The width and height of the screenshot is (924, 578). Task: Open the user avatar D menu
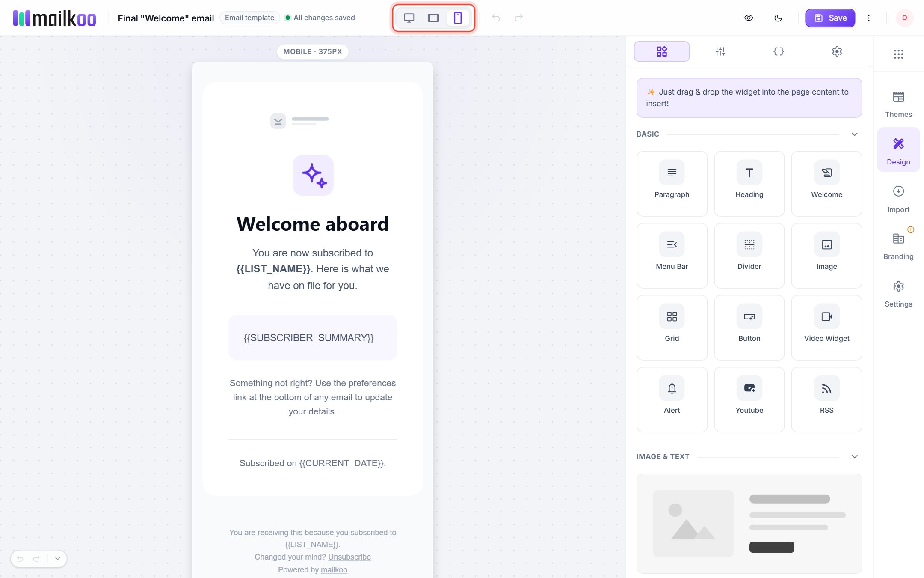tap(904, 18)
